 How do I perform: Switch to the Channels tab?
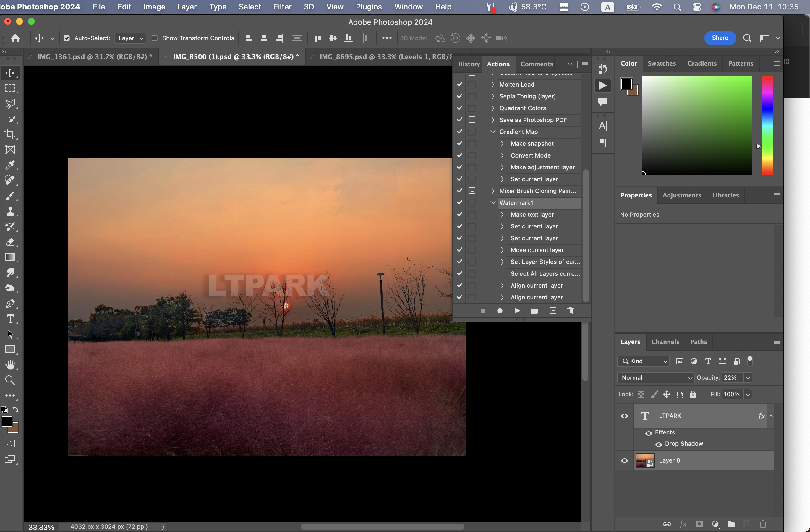pos(665,342)
